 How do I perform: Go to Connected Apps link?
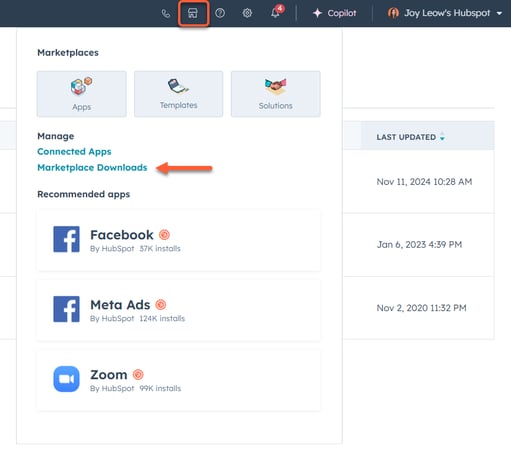pos(74,152)
